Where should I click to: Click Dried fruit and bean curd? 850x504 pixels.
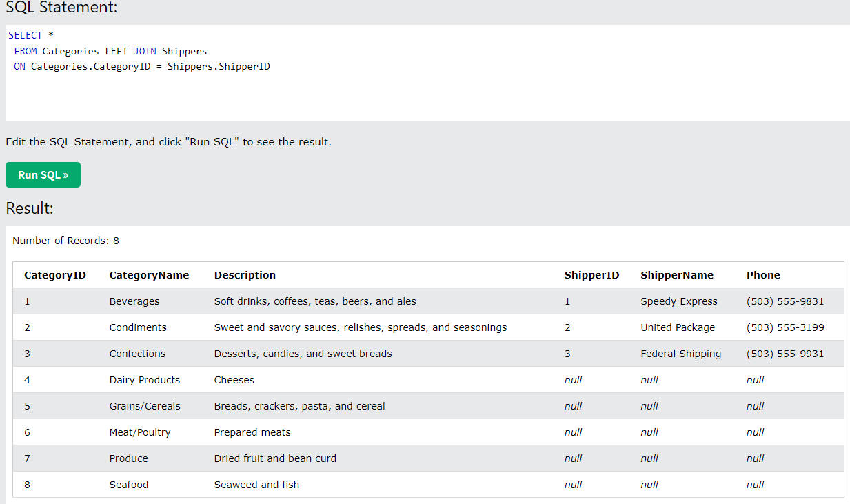coord(276,458)
